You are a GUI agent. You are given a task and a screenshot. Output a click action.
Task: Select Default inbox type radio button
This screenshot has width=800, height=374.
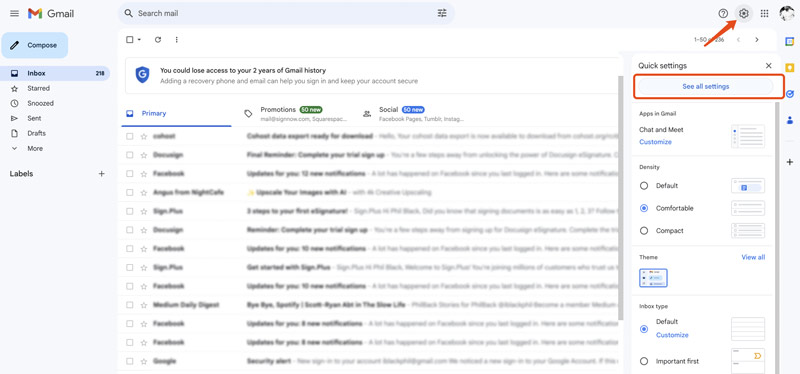644,329
